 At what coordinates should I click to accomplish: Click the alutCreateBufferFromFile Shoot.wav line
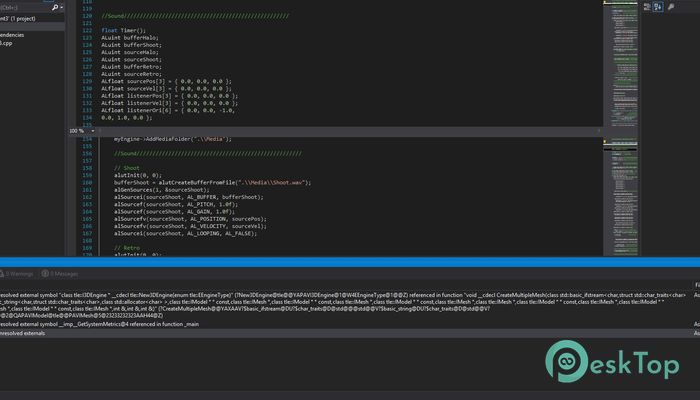tap(212, 183)
